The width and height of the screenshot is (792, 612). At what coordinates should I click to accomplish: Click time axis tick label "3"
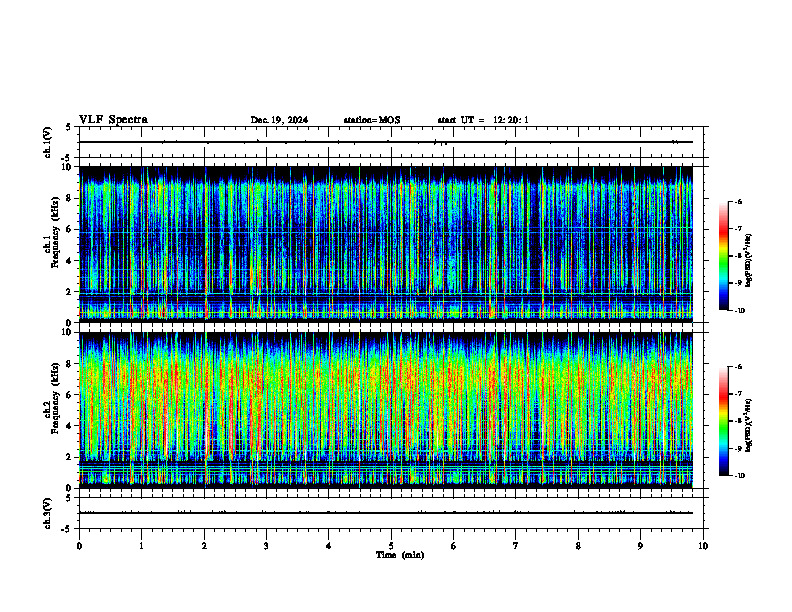point(266,546)
